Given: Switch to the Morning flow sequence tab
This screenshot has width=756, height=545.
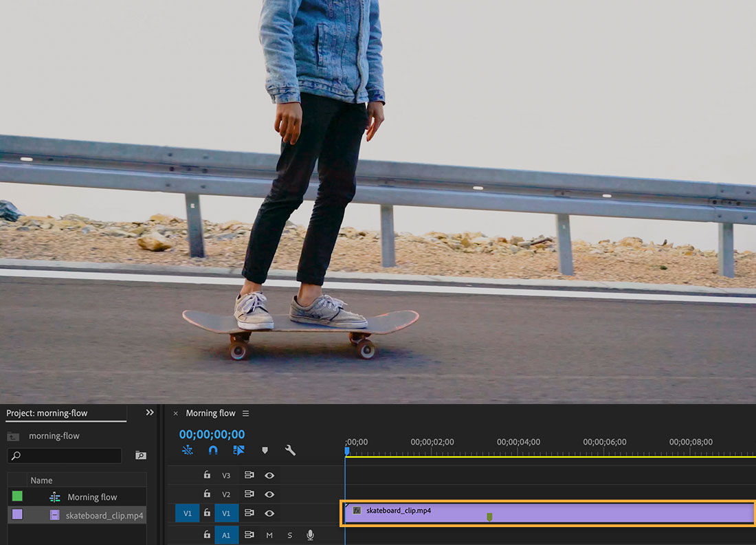Looking at the screenshot, I should (210, 413).
